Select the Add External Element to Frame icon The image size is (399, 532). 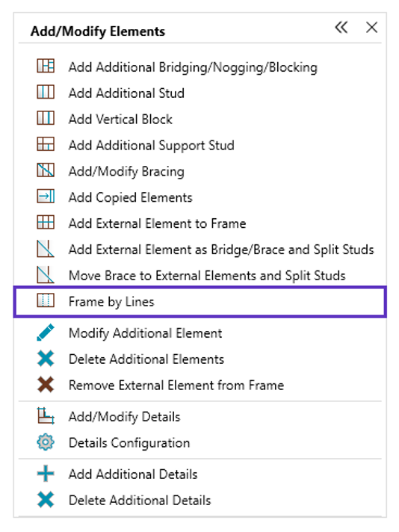[46, 223]
